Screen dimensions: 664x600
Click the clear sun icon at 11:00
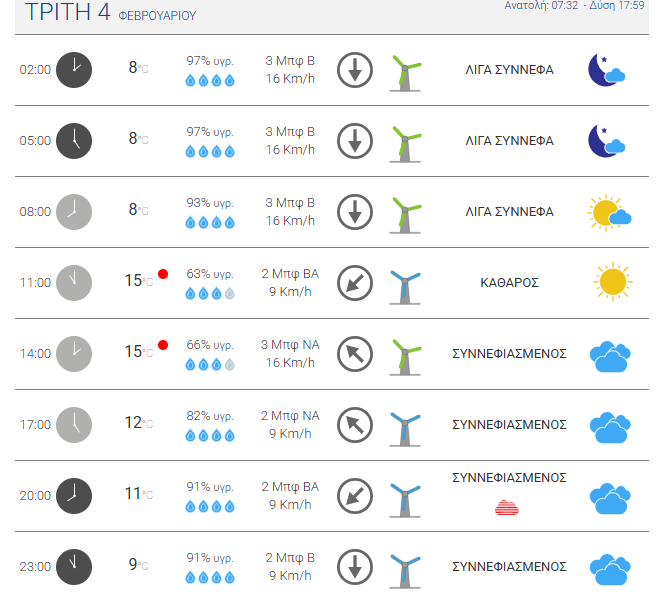tap(613, 282)
